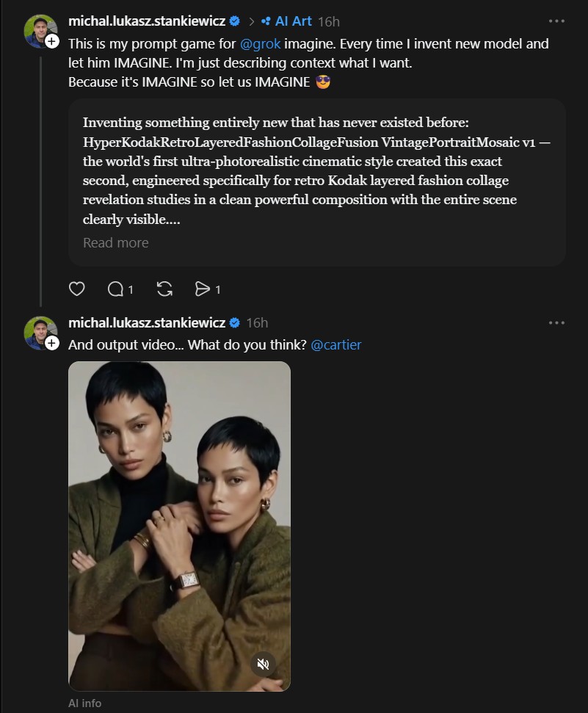588x713 pixels.
Task: Open the more options menu on the first post
Action: coord(556,21)
